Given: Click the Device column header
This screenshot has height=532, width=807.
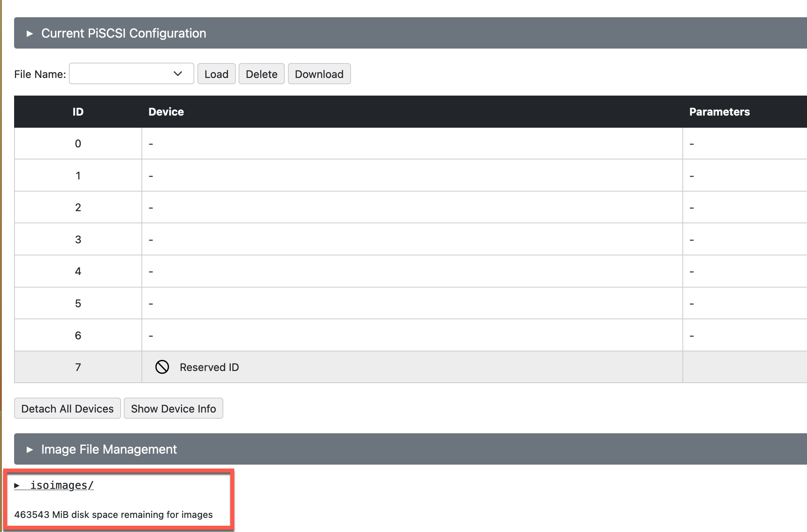Looking at the screenshot, I should point(166,112).
